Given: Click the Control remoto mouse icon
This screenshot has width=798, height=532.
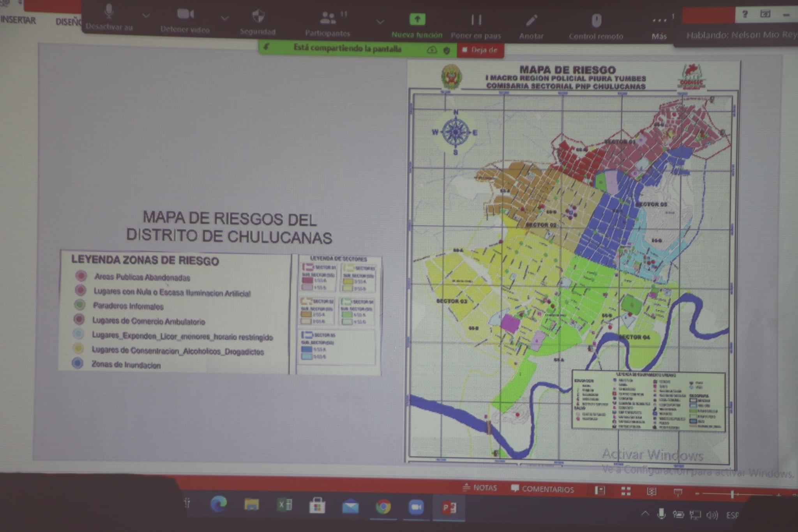Looking at the screenshot, I should (x=596, y=21).
